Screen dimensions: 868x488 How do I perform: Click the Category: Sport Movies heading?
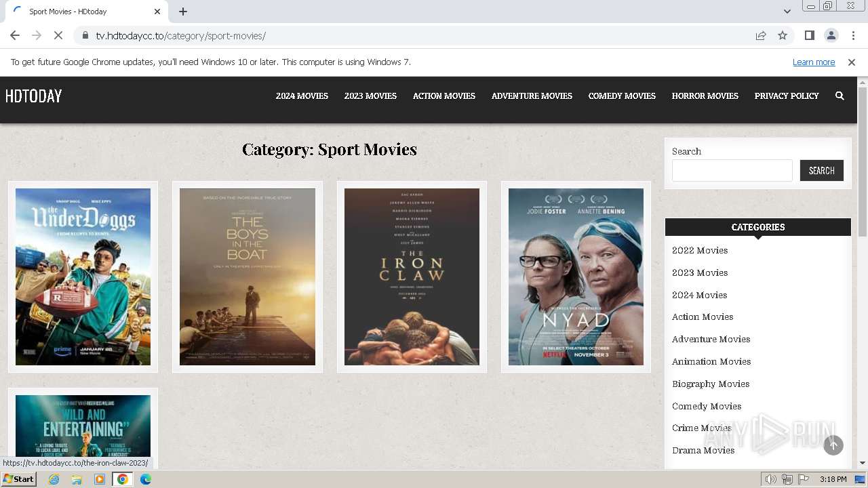pos(330,149)
